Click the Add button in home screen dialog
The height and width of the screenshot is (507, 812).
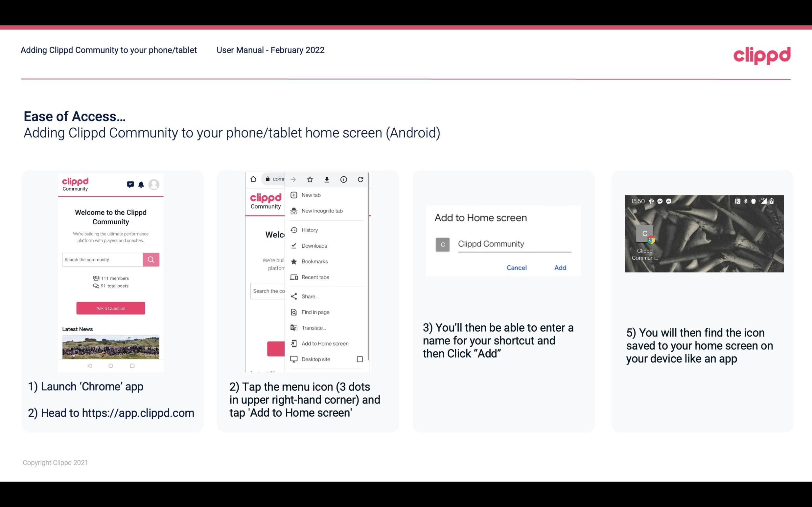559,268
